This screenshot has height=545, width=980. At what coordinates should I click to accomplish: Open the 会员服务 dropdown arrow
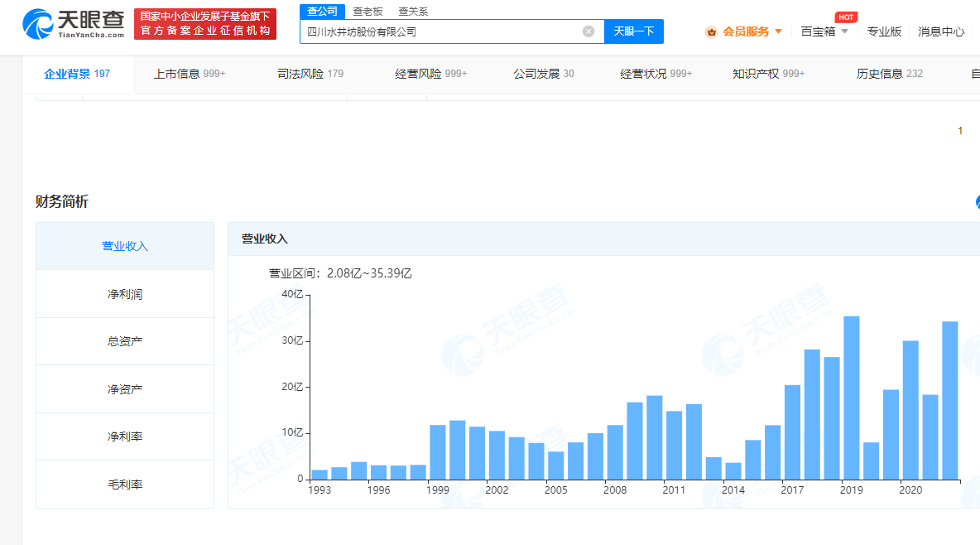pos(778,31)
